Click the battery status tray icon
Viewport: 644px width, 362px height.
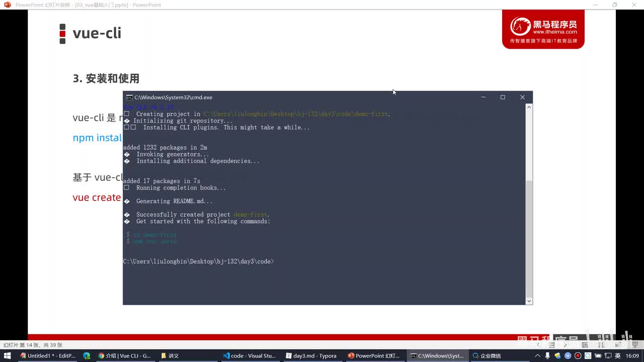598,355
